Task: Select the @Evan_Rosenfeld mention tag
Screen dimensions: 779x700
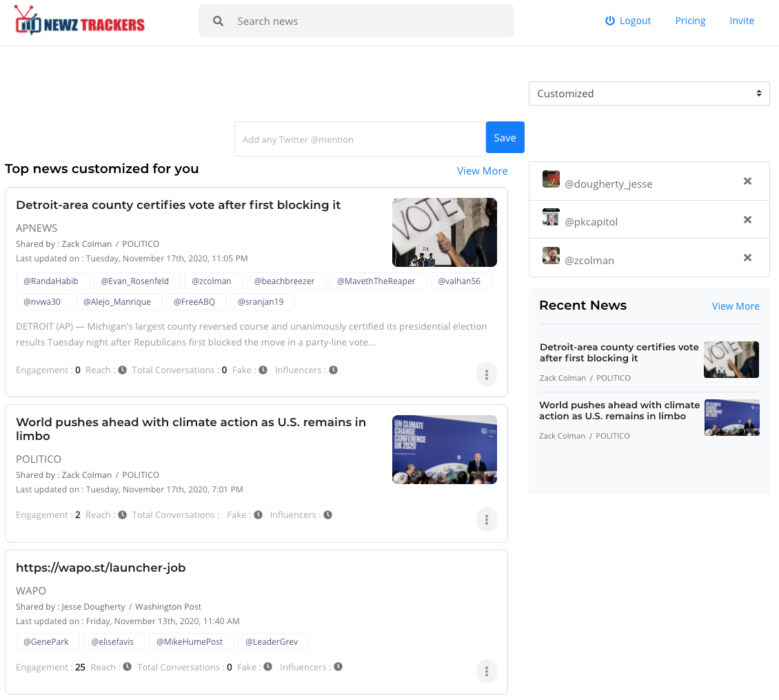Action: 136,281
